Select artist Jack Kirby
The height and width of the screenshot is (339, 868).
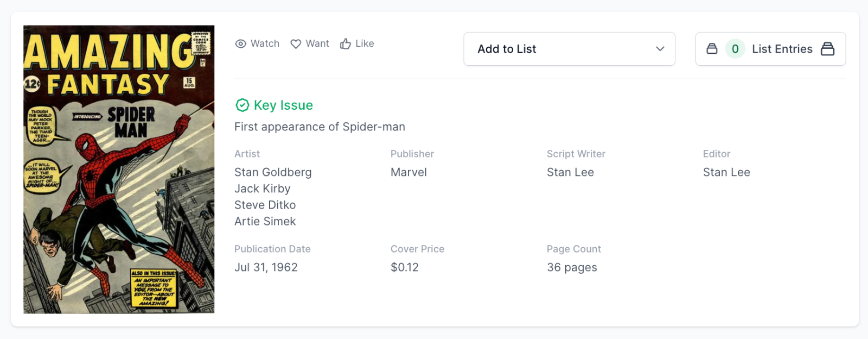tap(262, 189)
